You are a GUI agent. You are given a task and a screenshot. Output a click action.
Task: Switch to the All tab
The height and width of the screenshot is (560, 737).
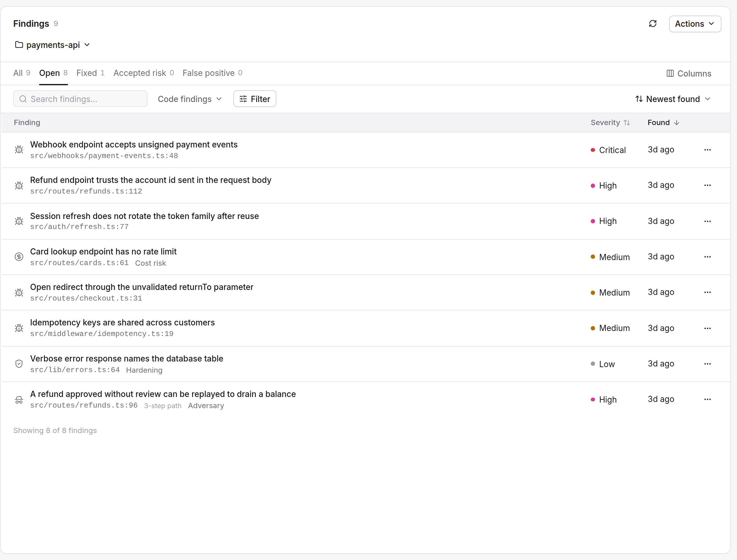pyautogui.click(x=22, y=73)
